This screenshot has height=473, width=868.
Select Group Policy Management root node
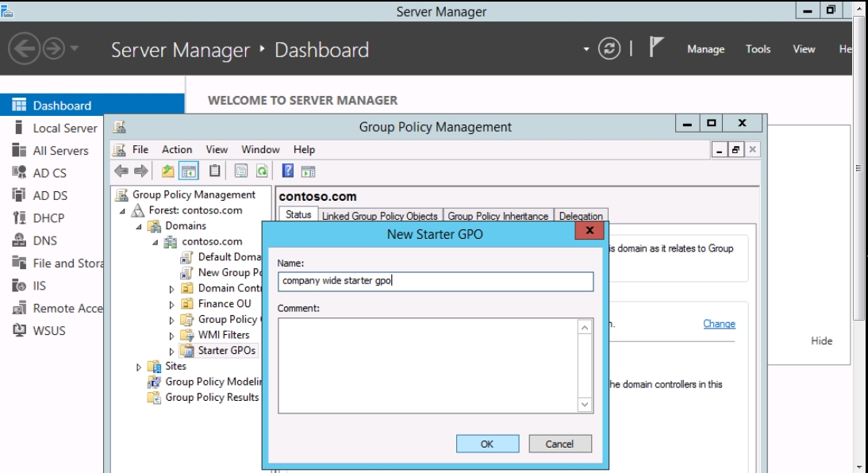[194, 195]
